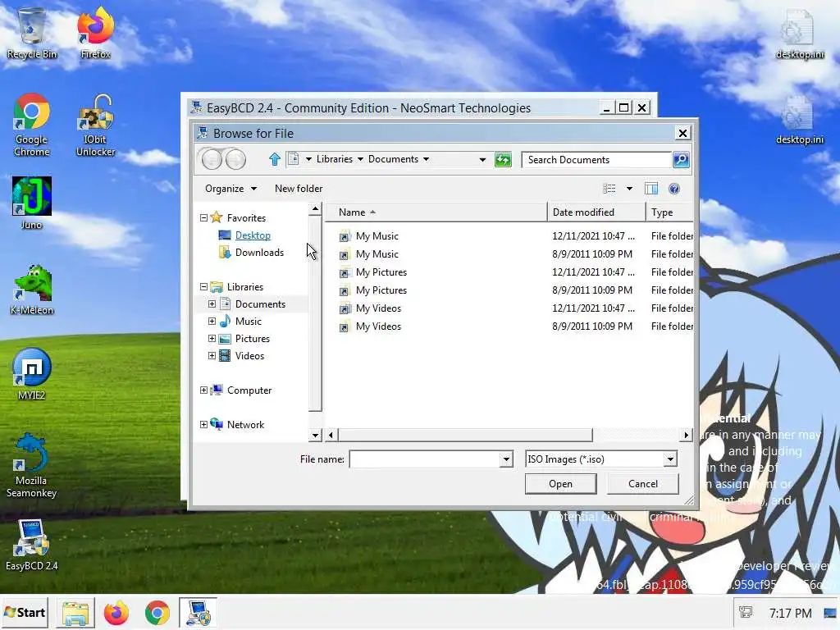The width and height of the screenshot is (840, 630).
Task: Select the upper desktop.ini file icon
Action: click(x=799, y=33)
